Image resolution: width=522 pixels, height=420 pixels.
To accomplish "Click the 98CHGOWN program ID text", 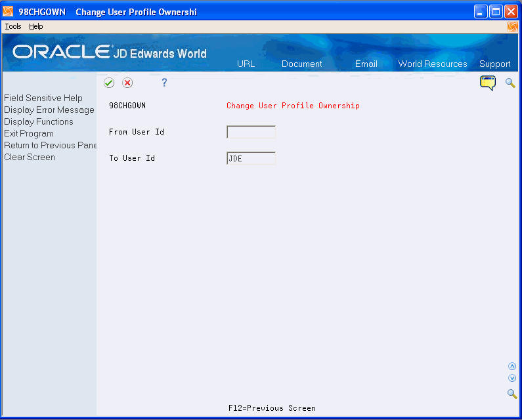I will pos(127,106).
